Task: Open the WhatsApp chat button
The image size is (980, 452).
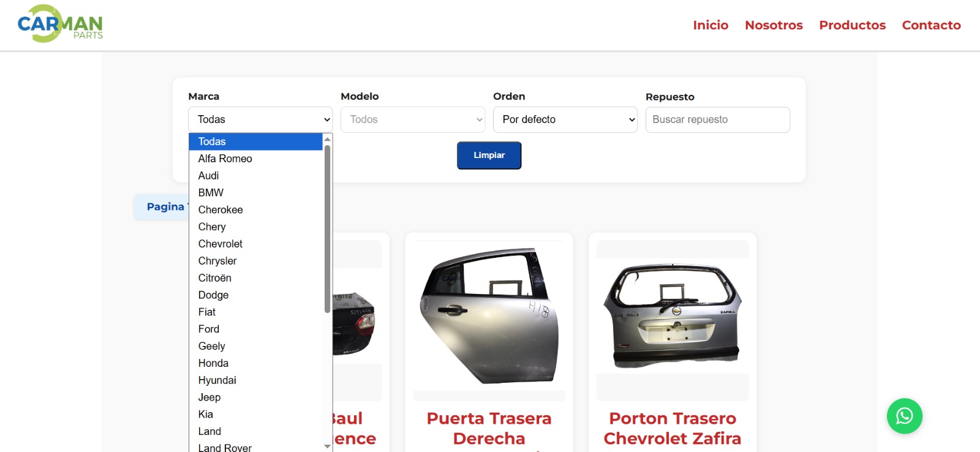Action: coord(904,416)
